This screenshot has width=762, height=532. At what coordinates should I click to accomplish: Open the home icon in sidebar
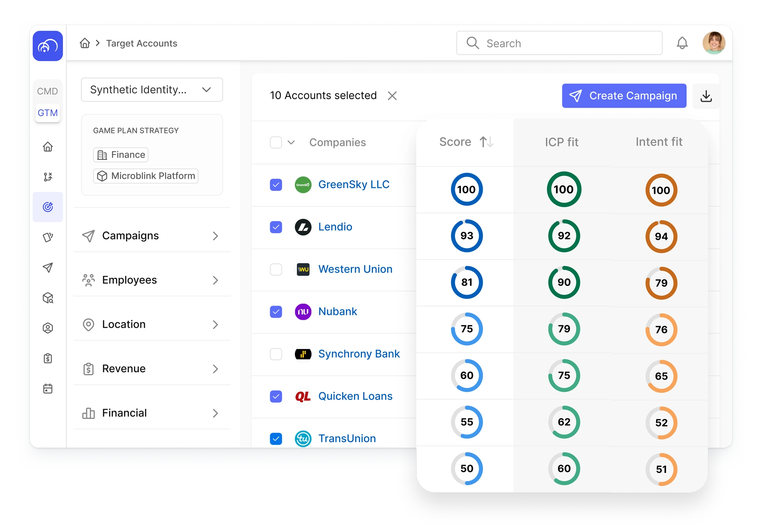tap(48, 147)
